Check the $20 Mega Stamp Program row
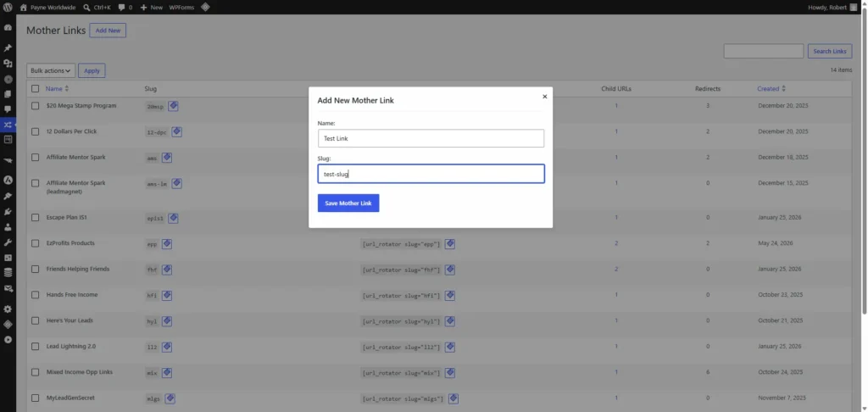 36,106
